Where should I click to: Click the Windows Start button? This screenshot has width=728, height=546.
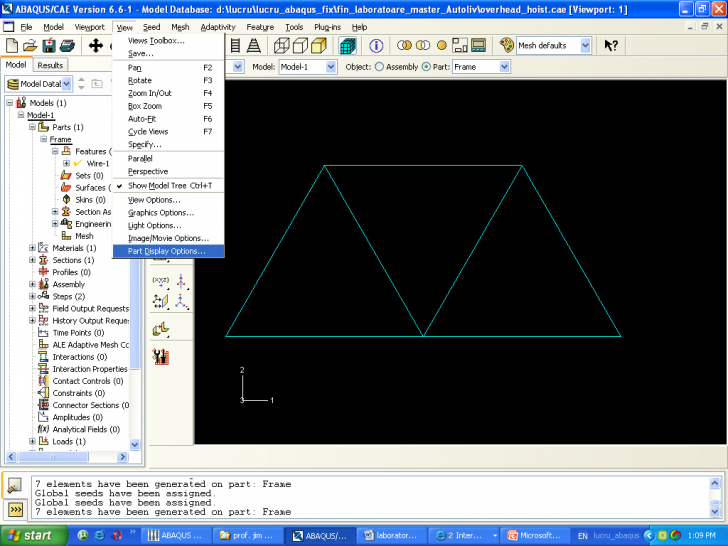pos(28,535)
